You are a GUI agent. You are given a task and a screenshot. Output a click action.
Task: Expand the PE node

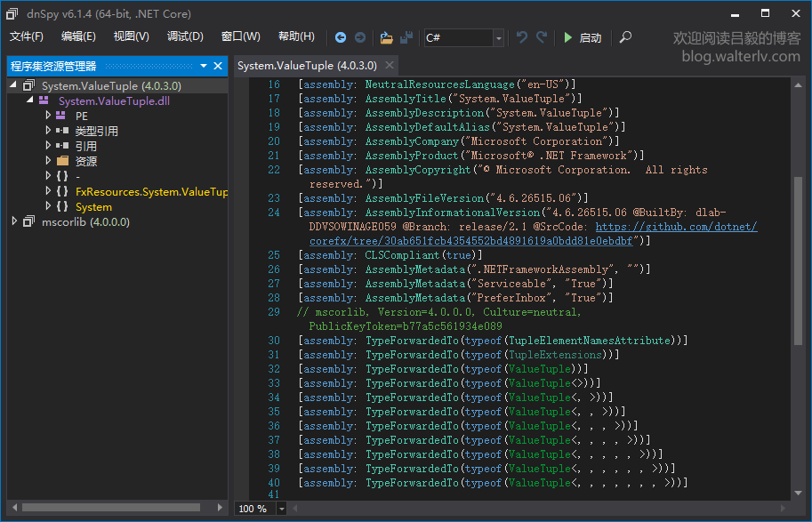[48, 116]
